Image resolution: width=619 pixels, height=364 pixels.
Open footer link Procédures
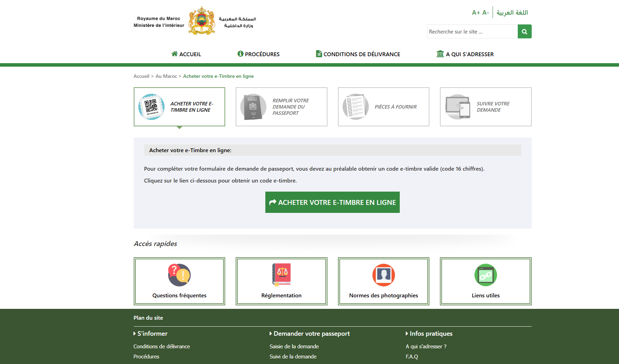click(x=146, y=356)
